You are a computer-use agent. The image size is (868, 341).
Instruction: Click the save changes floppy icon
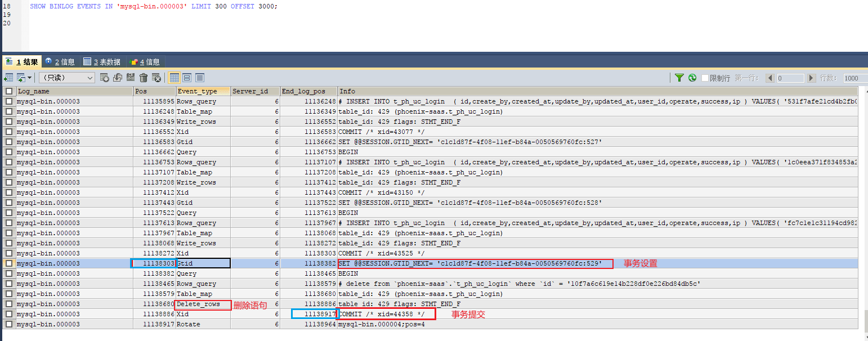pos(131,78)
